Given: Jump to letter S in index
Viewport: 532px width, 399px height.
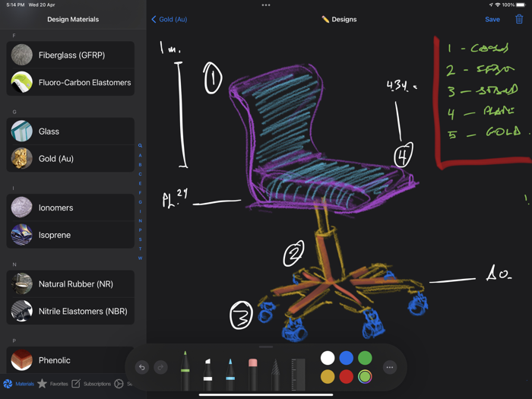Looking at the screenshot, I should click(140, 239).
